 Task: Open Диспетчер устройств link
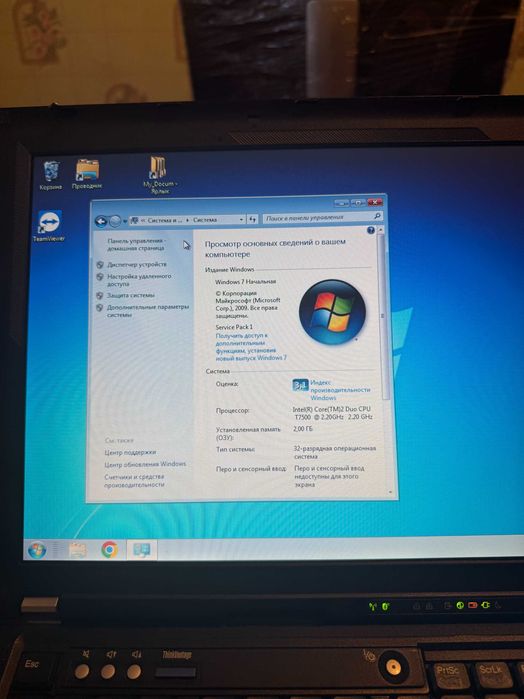(136, 264)
